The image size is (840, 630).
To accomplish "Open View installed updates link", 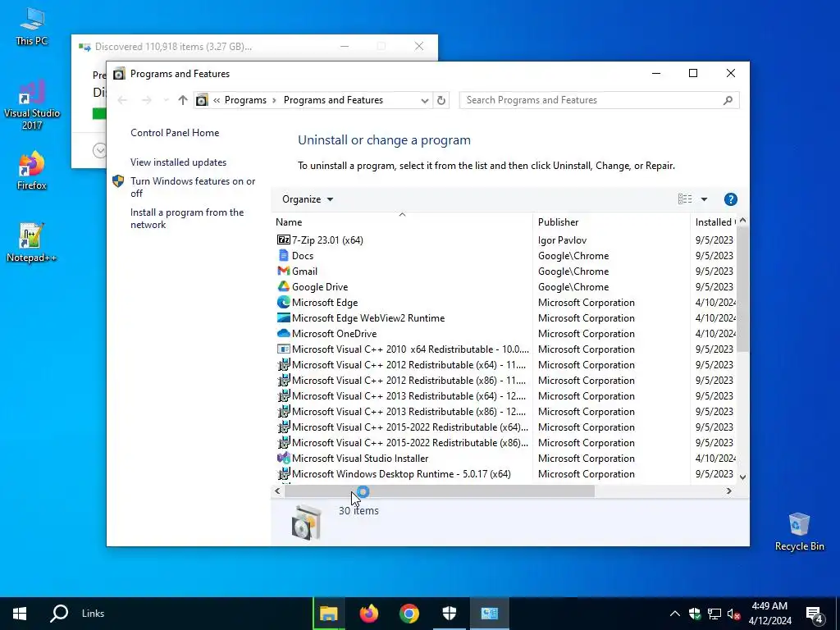I will coord(178,162).
